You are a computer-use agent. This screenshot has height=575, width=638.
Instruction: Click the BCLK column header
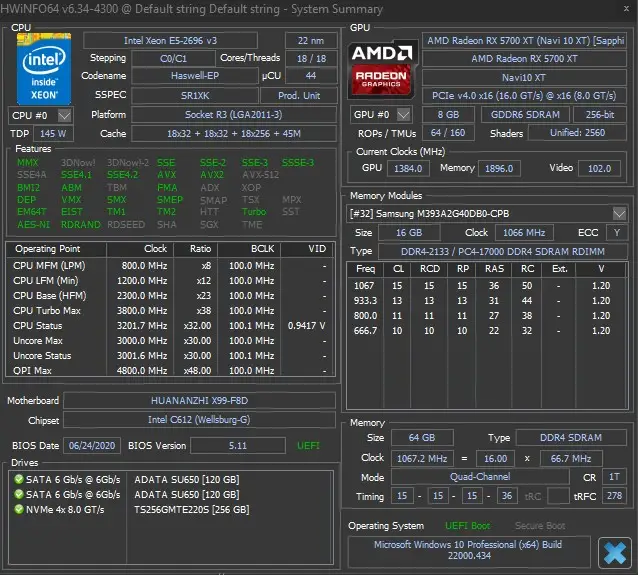pos(249,249)
